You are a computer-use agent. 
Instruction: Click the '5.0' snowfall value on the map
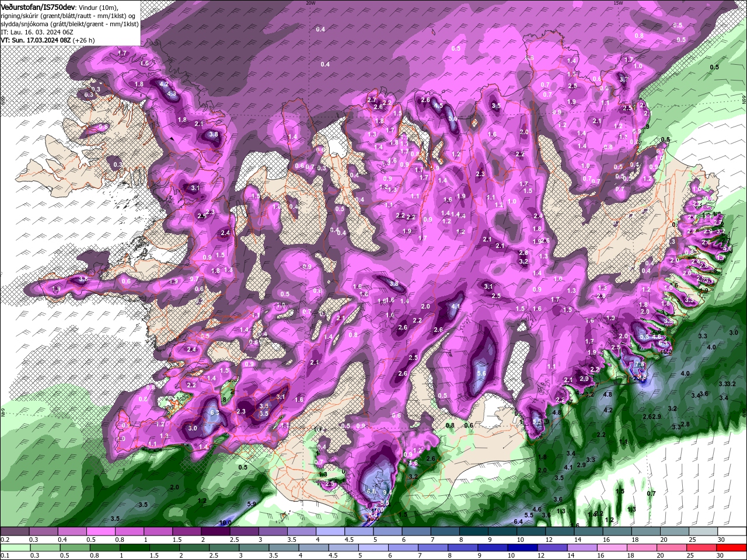click(453, 118)
